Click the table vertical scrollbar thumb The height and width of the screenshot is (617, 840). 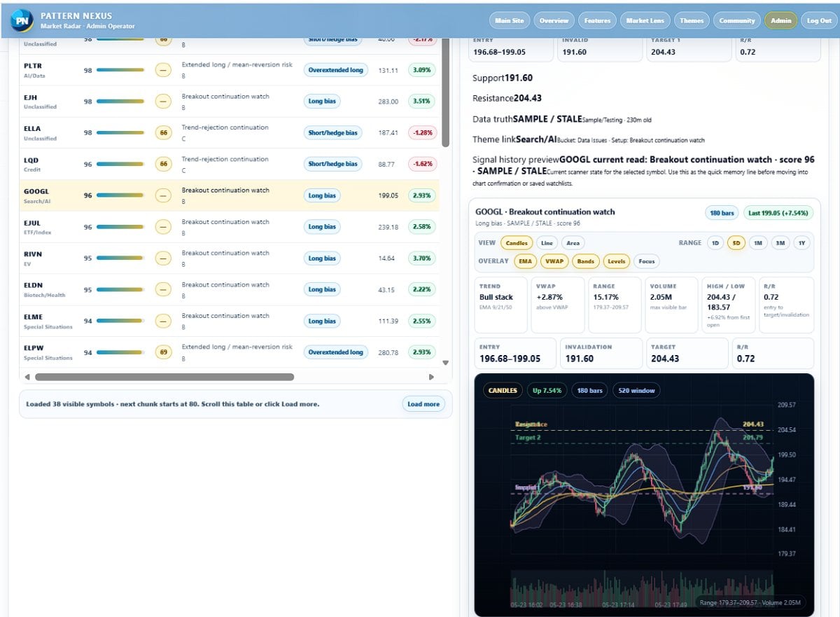click(446, 92)
